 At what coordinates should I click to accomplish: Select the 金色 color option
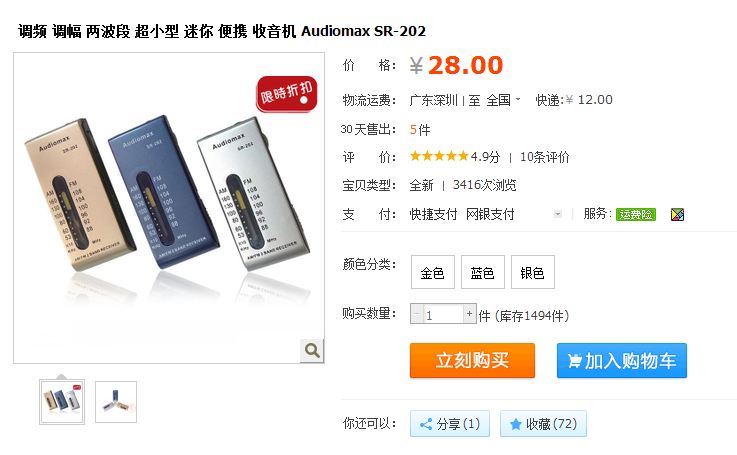coord(432,272)
